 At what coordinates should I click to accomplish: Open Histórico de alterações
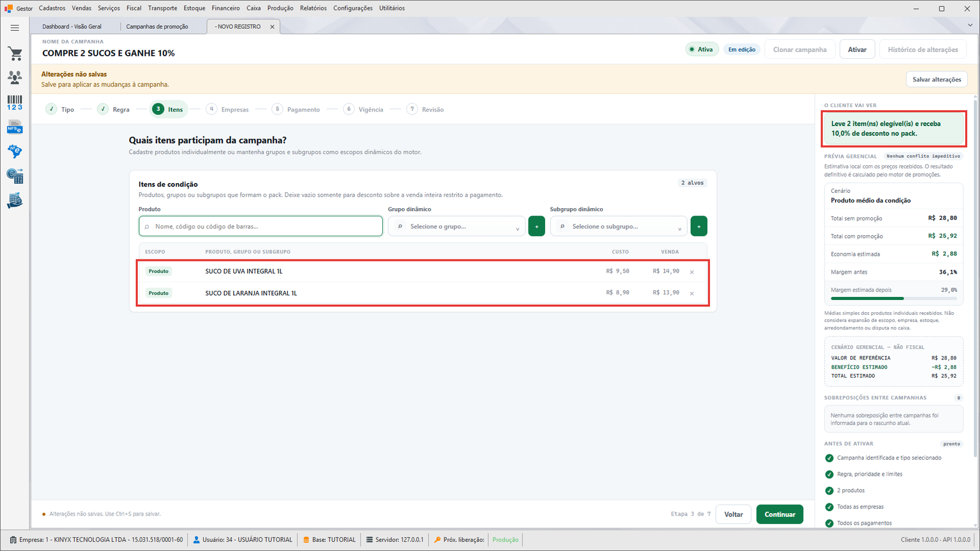pyautogui.click(x=923, y=50)
